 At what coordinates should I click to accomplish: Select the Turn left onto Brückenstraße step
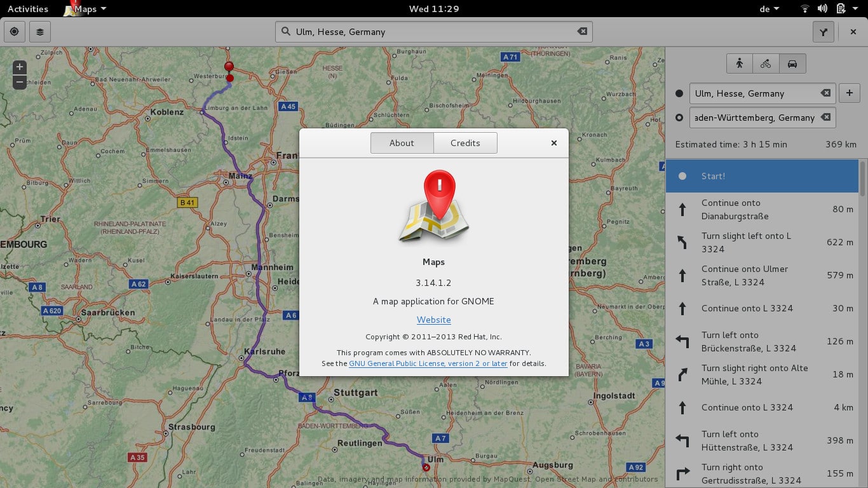pyautogui.click(x=763, y=341)
